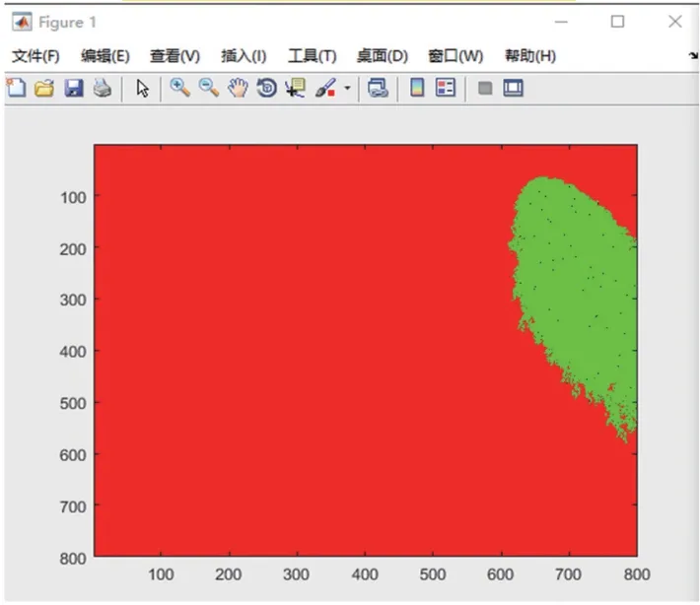700x605 pixels.
Task: Click the New Figure icon
Action: [x=16, y=88]
